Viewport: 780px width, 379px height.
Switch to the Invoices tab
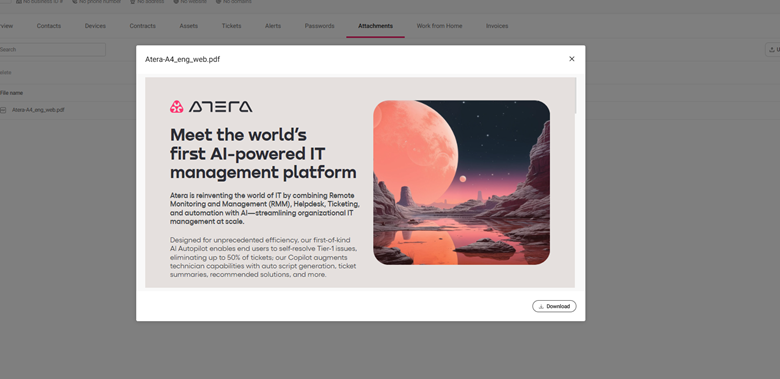pyautogui.click(x=497, y=26)
